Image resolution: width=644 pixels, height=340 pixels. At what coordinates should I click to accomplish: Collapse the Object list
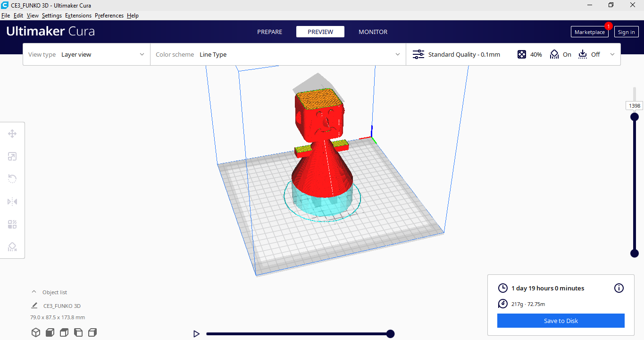tap(34, 292)
